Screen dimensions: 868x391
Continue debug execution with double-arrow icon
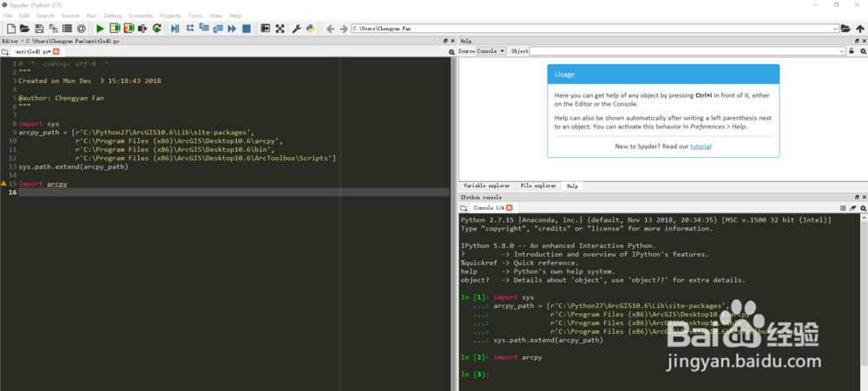(x=232, y=29)
